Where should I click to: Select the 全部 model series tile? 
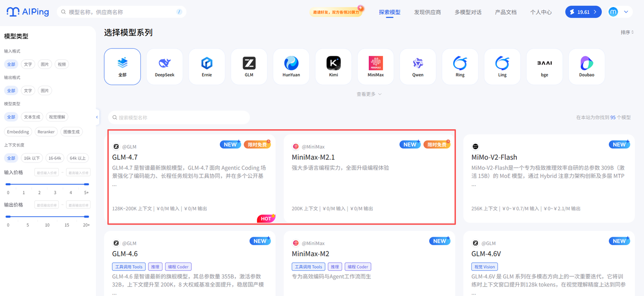[x=122, y=66]
